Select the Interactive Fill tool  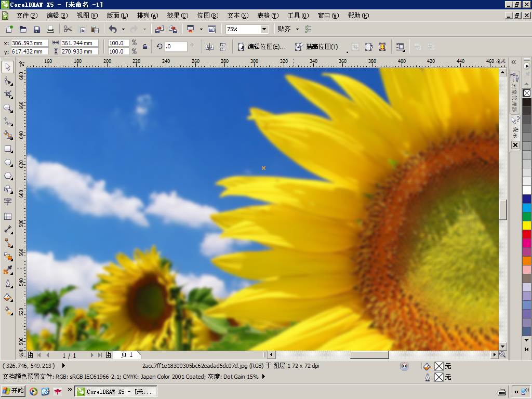click(8, 311)
